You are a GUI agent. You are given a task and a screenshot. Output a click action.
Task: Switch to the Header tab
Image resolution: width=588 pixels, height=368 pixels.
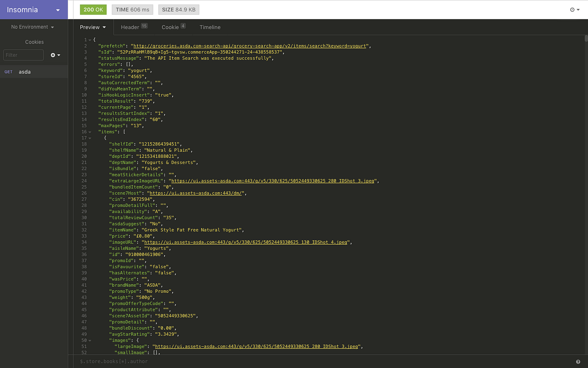click(134, 27)
